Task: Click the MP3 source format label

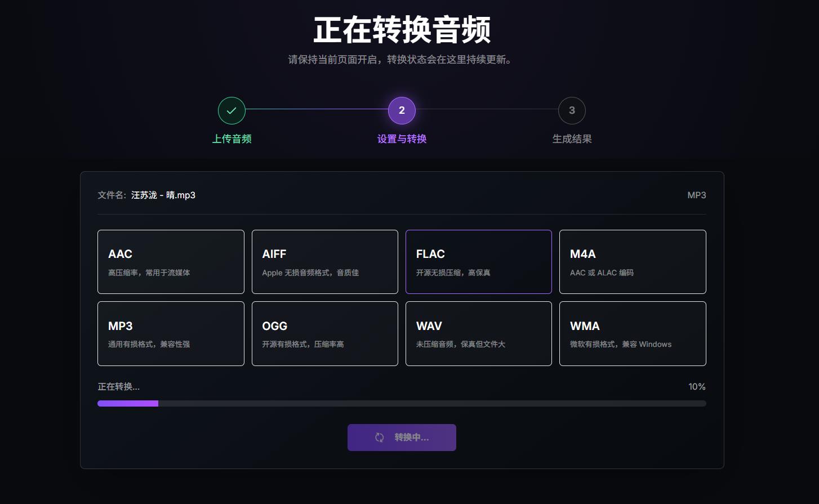Action: coord(697,195)
